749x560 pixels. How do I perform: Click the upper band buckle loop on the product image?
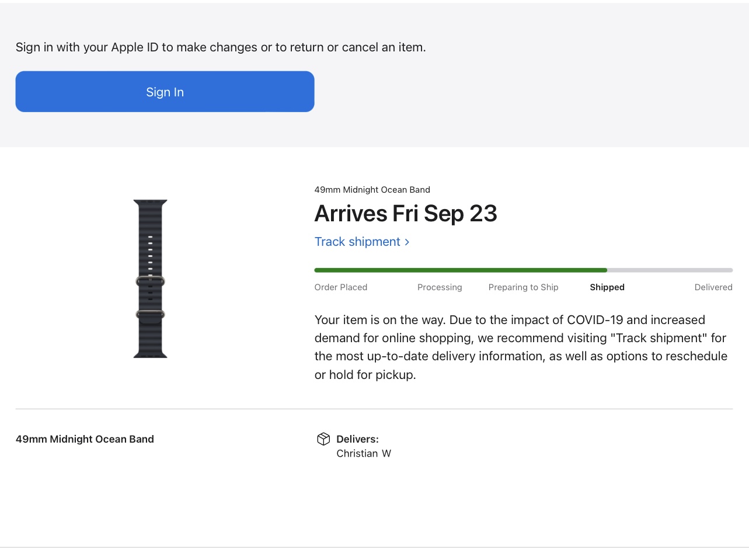tap(151, 281)
